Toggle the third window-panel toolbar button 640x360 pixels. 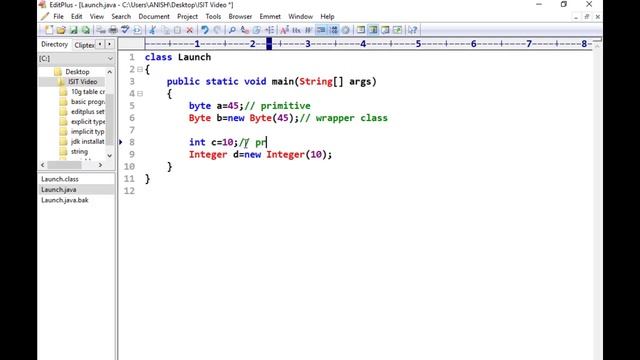(x=385, y=30)
